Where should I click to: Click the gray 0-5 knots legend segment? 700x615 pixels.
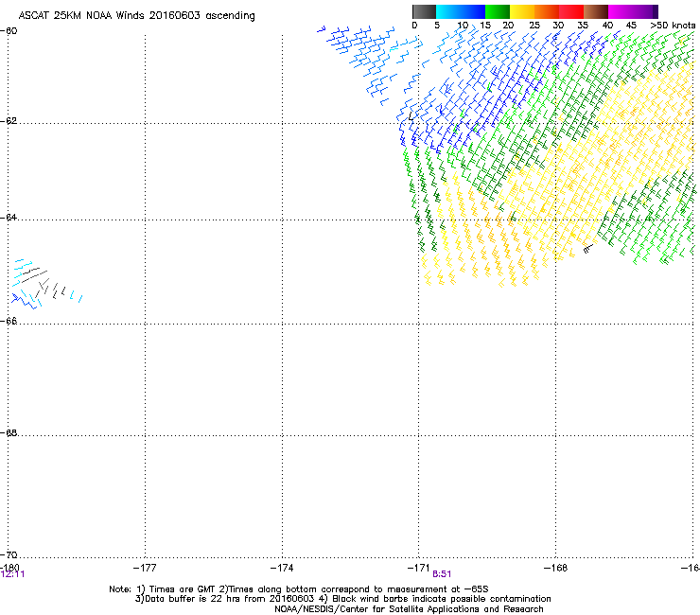(424, 11)
